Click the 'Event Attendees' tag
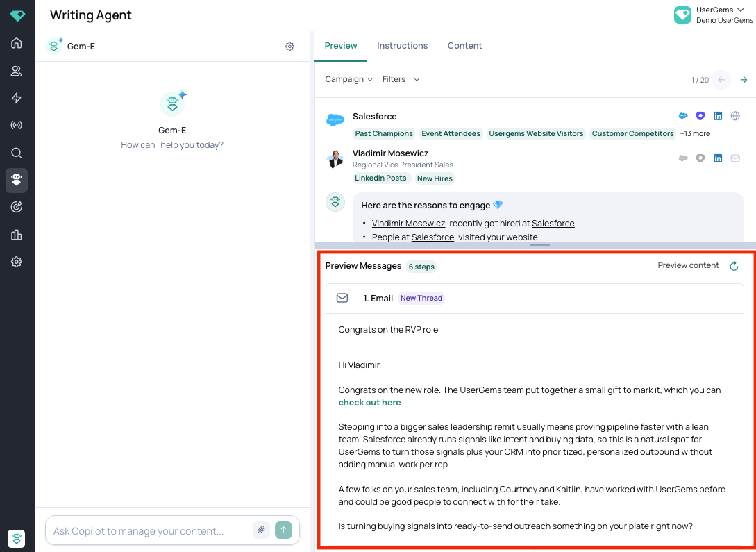 click(451, 133)
